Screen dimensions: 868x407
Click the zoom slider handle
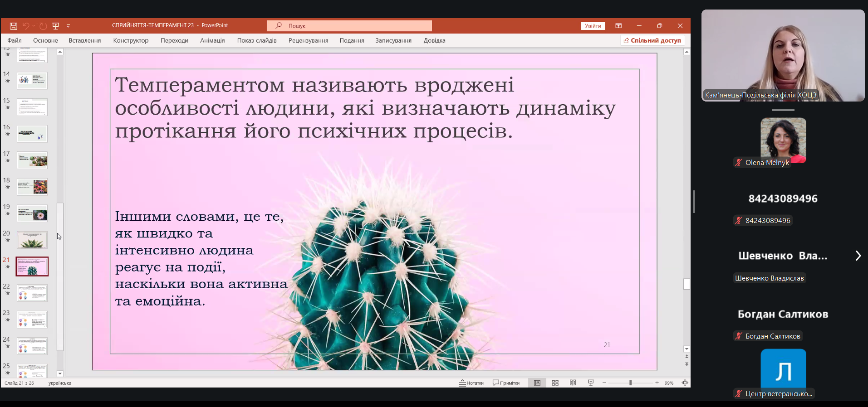(x=630, y=383)
